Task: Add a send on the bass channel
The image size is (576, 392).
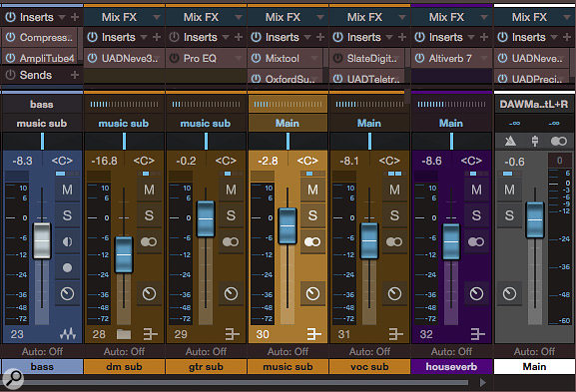Action: tap(75, 75)
